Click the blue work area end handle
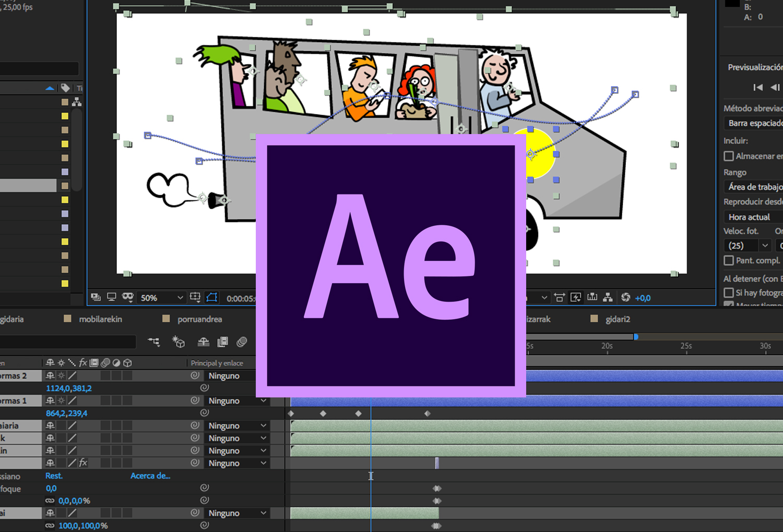The width and height of the screenshot is (783, 532). (x=636, y=337)
